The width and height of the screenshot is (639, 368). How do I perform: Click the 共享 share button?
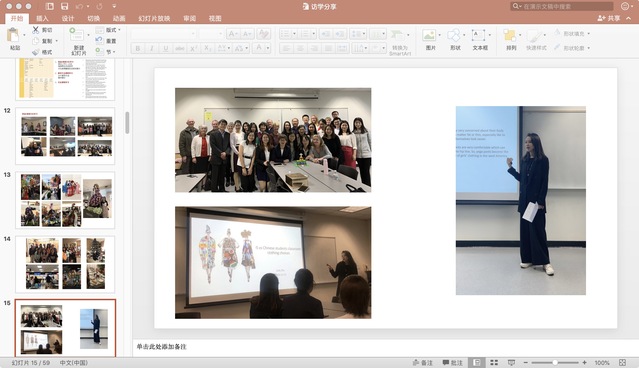tap(609, 18)
